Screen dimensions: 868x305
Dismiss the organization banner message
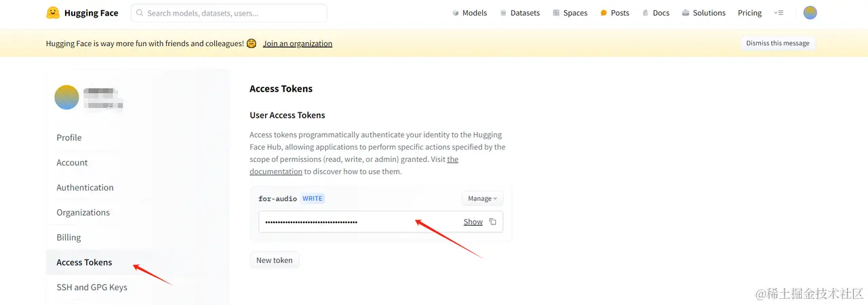778,43
